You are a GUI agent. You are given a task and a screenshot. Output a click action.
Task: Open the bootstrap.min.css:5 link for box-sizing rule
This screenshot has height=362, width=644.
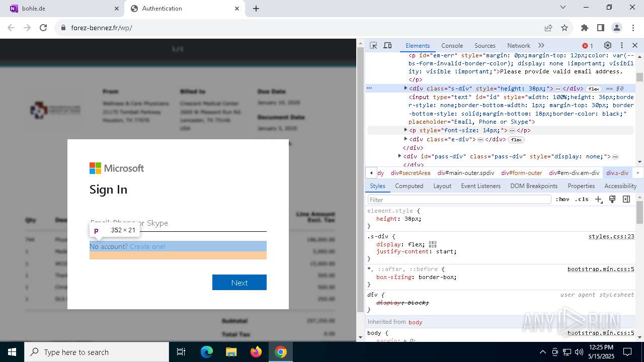tap(601, 269)
